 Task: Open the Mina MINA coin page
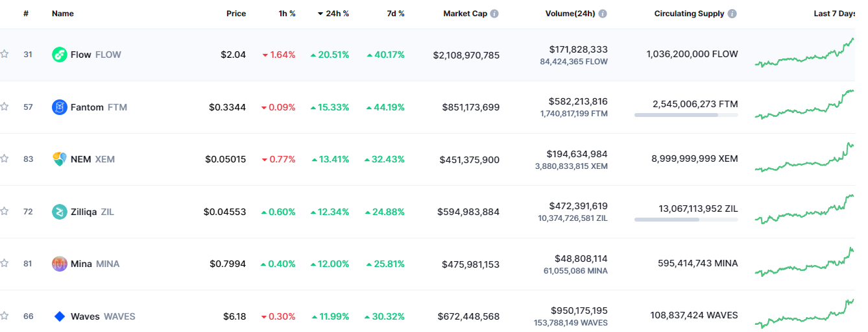coord(95,263)
